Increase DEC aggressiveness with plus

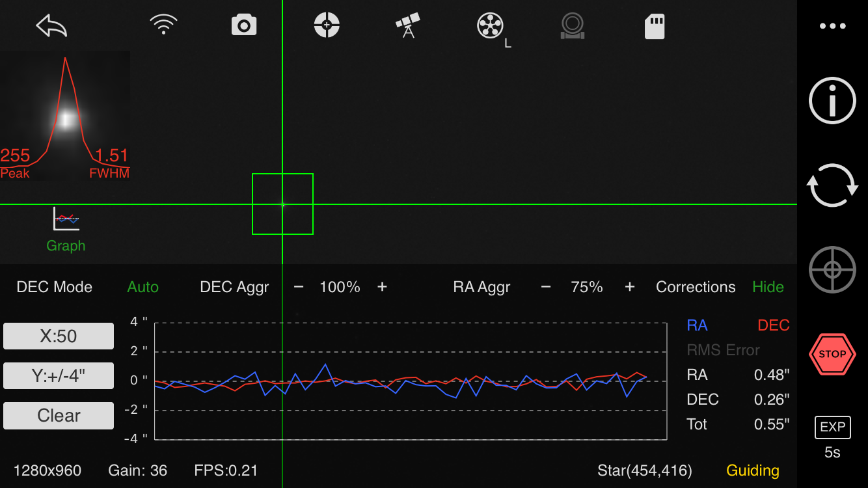[x=382, y=287]
